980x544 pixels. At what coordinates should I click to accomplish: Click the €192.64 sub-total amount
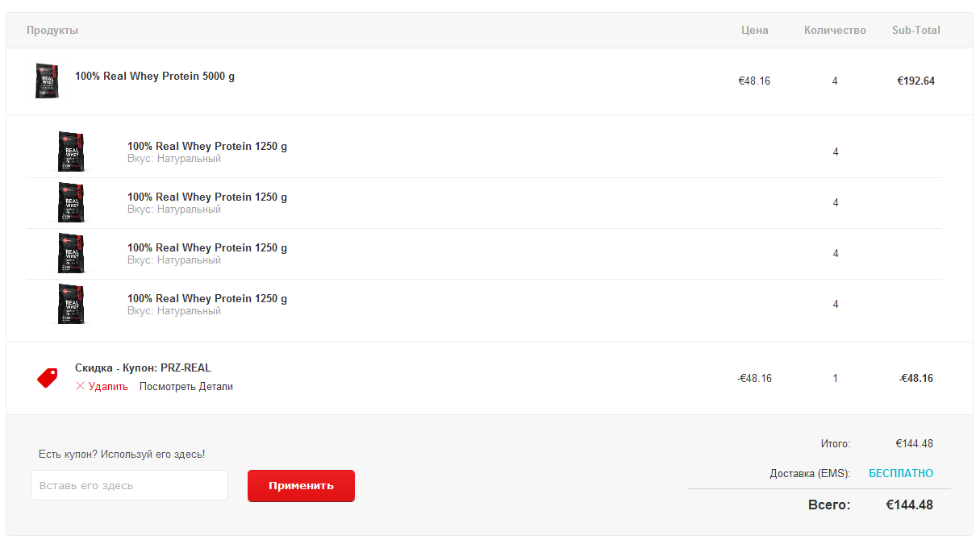[916, 81]
